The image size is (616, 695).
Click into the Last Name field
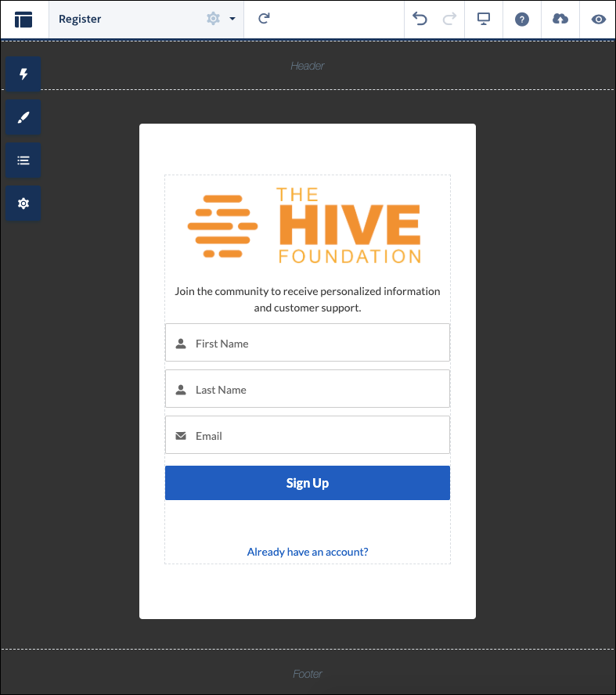(308, 389)
